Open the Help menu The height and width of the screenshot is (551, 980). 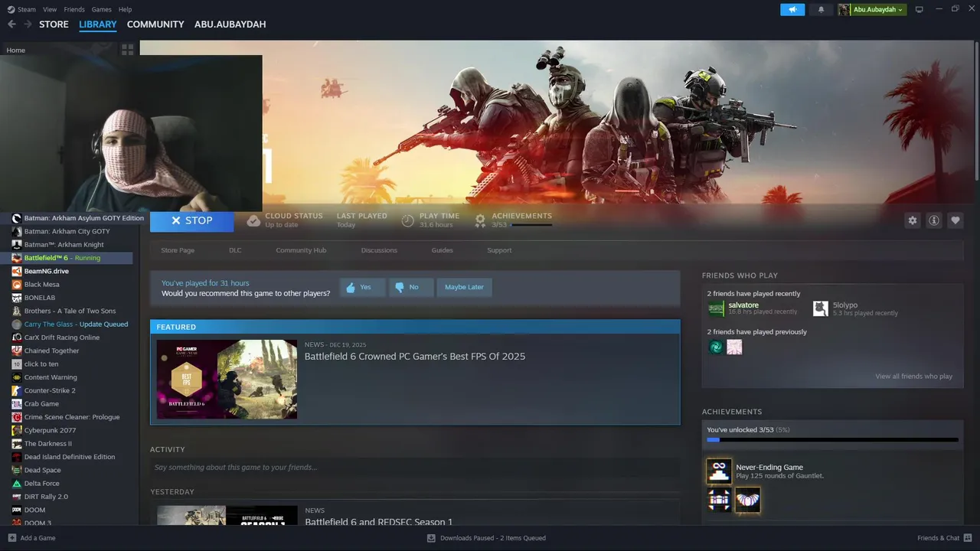(x=126, y=9)
